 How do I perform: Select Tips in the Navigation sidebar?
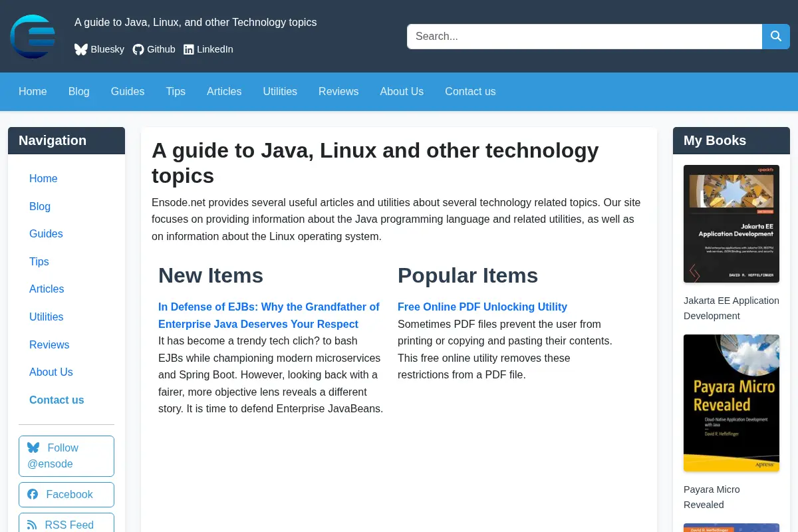coord(39,261)
